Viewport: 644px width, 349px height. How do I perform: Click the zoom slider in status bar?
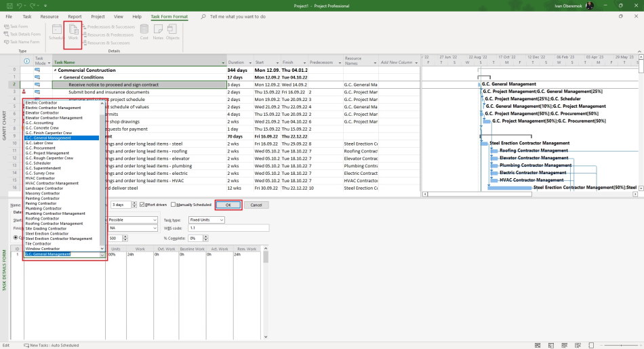pyautogui.click(x=620, y=346)
